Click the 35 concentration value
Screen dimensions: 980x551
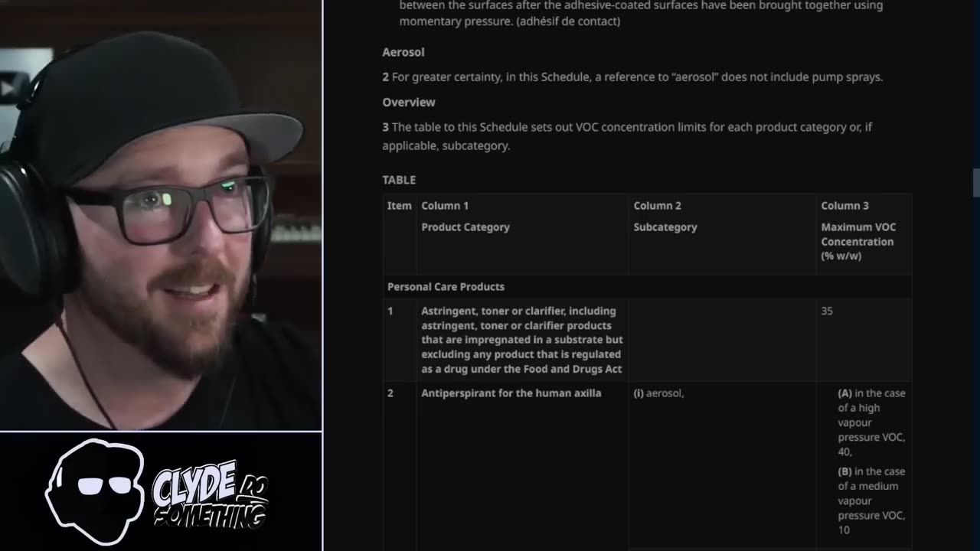(x=827, y=311)
